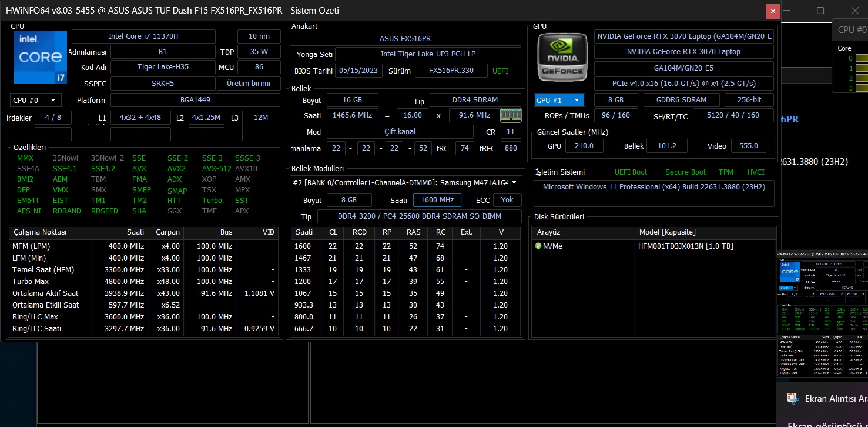Click the Core 0 usage bar
The height and width of the screenshot is (427, 868).
862,58
